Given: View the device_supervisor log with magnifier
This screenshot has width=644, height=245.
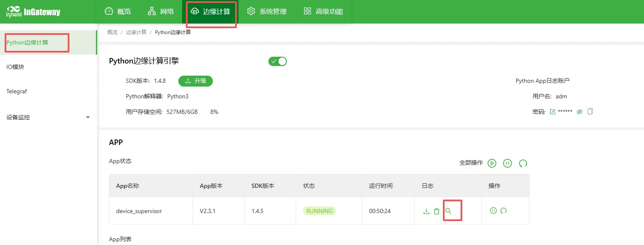Looking at the screenshot, I should tap(448, 211).
